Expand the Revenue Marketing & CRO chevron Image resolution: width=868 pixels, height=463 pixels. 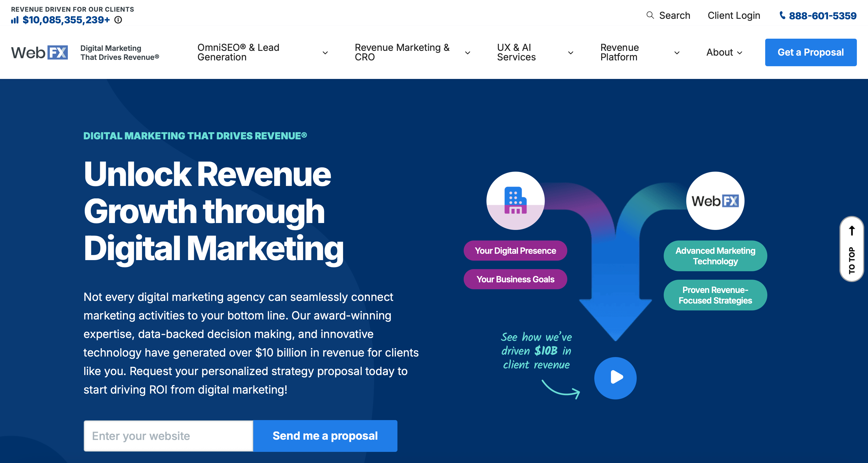pyautogui.click(x=467, y=52)
